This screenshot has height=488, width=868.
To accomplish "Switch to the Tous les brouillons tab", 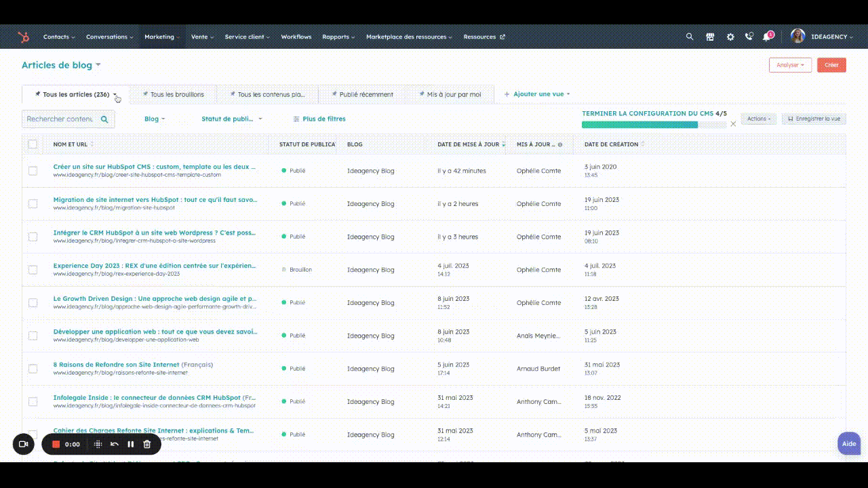I will tap(173, 94).
